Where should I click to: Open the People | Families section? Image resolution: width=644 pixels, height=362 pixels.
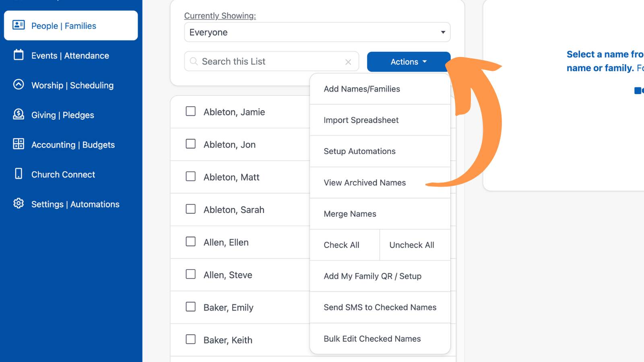pos(71,25)
